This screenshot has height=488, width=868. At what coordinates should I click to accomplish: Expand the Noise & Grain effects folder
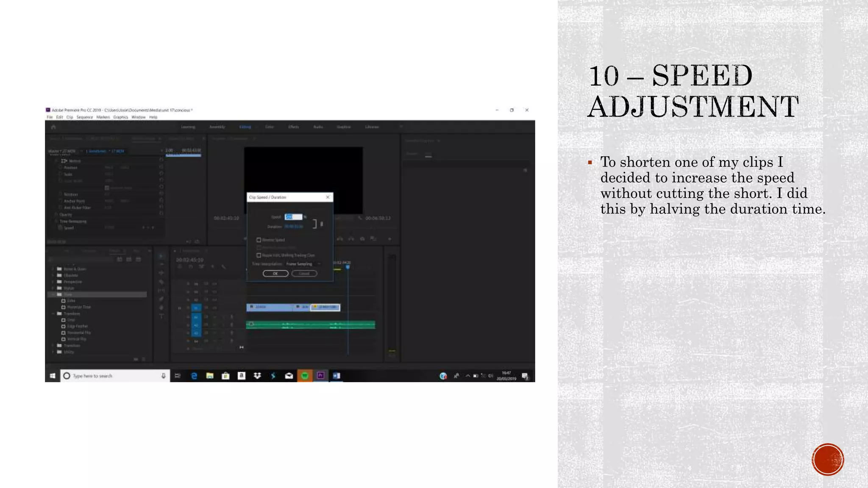click(53, 269)
